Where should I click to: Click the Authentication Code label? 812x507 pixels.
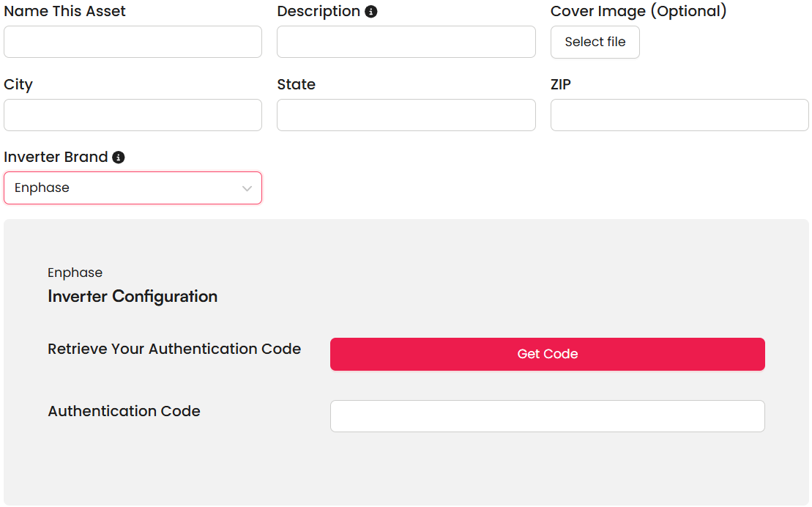click(124, 411)
